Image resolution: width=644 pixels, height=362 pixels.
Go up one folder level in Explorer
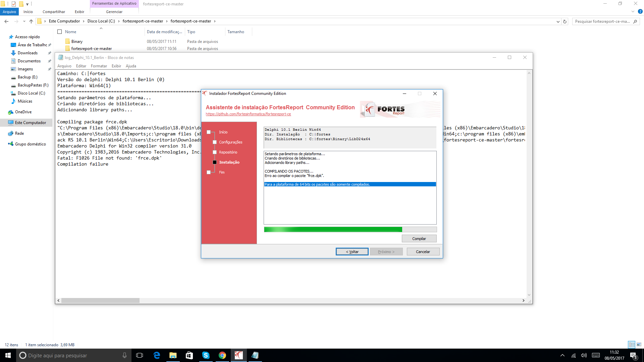pos(31,21)
